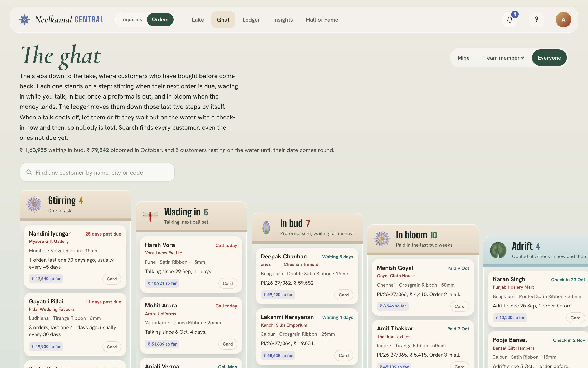Open Card for Nandini Iyengar
Screen dimensions: 588x368
coord(112,279)
